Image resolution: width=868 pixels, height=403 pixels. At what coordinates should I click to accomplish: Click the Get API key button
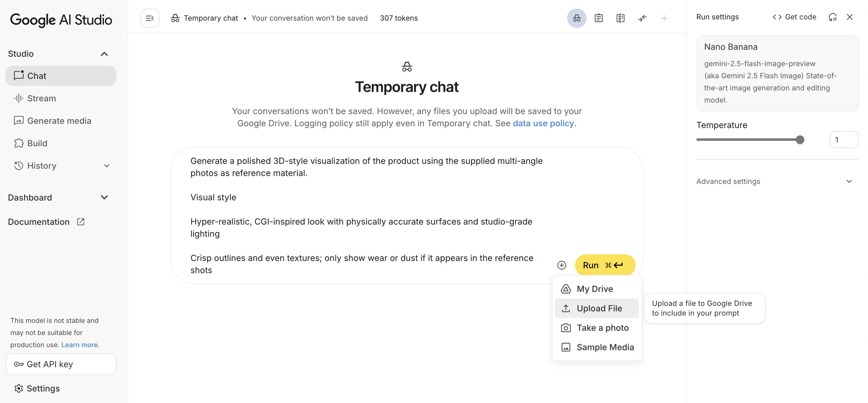click(x=61, y=364)
